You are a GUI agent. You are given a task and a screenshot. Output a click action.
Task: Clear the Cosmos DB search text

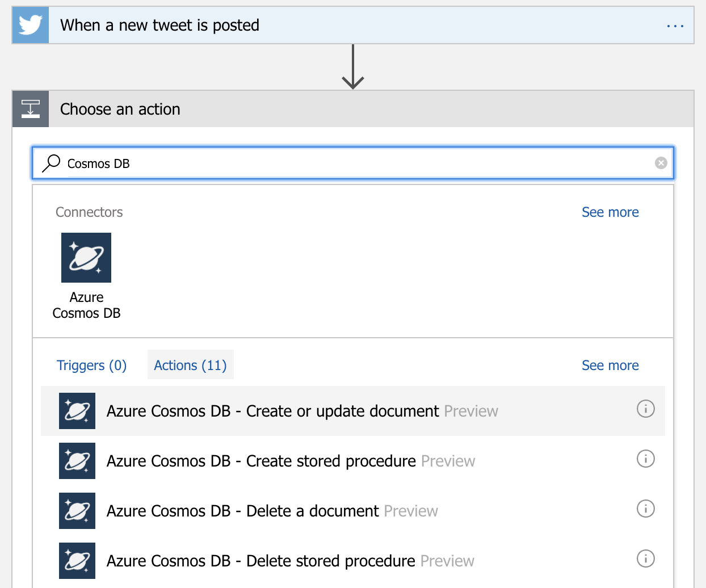(x=661, y=163)
